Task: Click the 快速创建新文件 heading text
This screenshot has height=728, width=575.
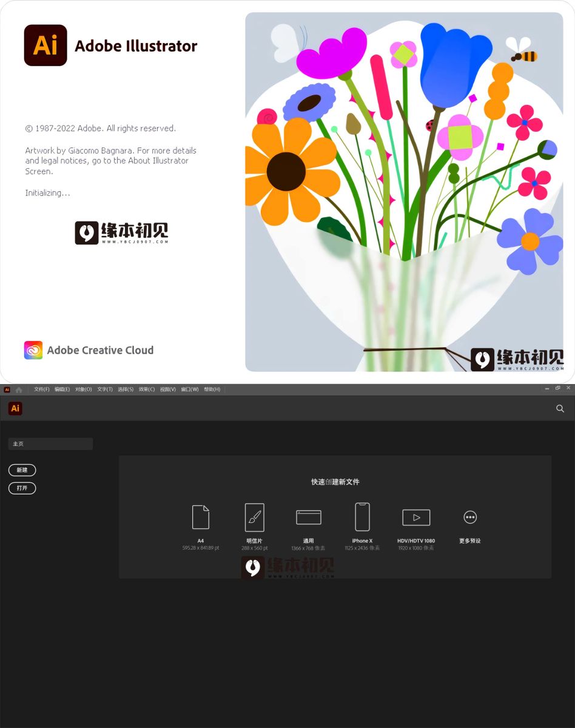Action: [x=335, y=482]
